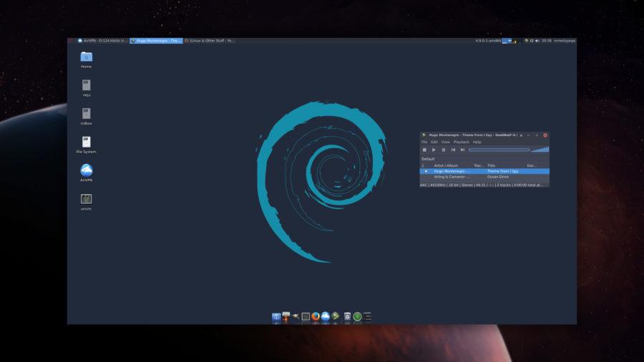Viewport: 644px width, 362px height.
Task: Click the DeaDBeeF seek bar
Action: [499, 150]
